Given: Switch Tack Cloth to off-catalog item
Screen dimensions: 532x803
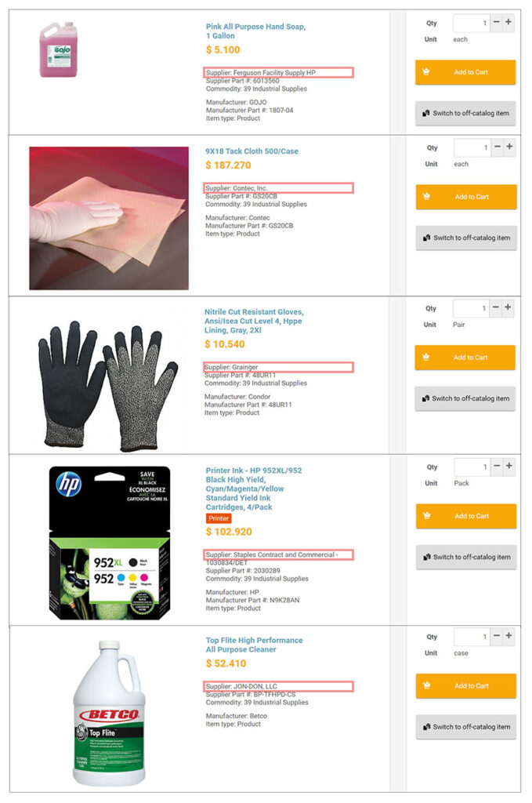Looking at the screenshot, I should 466,238.
